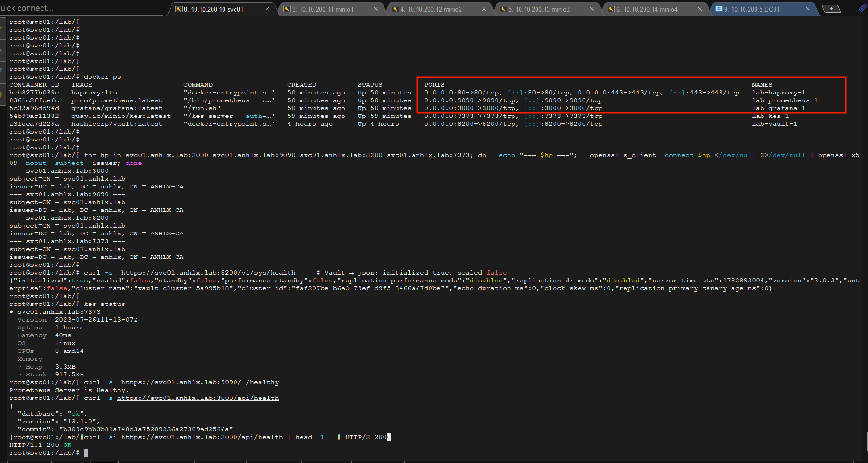Click the "HTTP/1.1 200 OK" response line
Image resolution: width=868 pixels, height=463 pixels.
pos(41,445)
